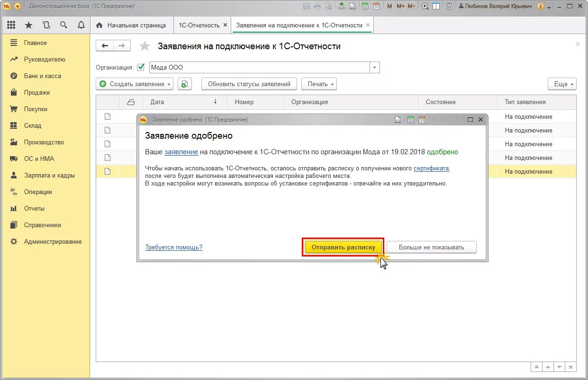Open the service tools wrench icon

[x=448, y=6]
